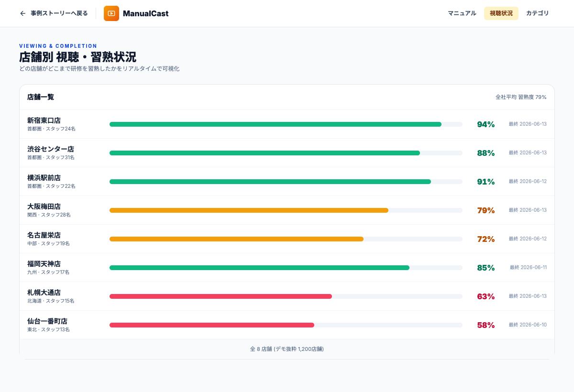Select store name 大阪梅田店

click(44, 207)
